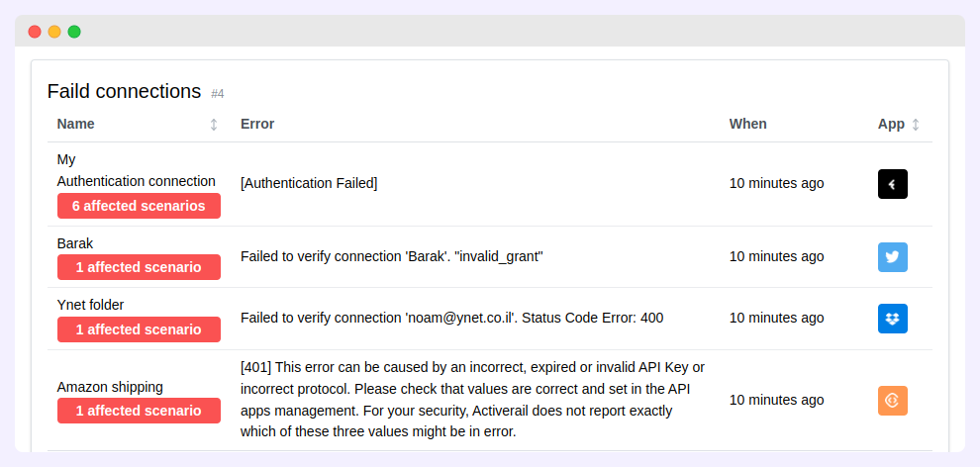Open the black app icon for Authentication connection
Image resolution: width=980 pixels, height=467 pixels.
click(x=893, y=184)
